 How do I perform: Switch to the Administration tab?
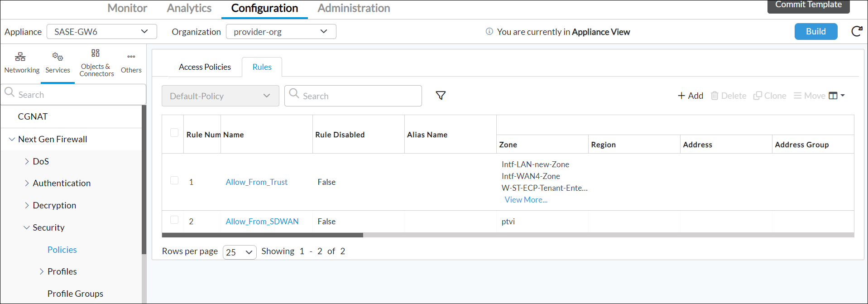point(354,8)
